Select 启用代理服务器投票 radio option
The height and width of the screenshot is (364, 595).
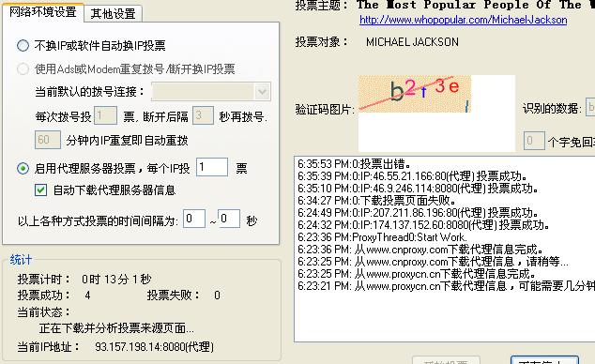click(x=23, y=168)
